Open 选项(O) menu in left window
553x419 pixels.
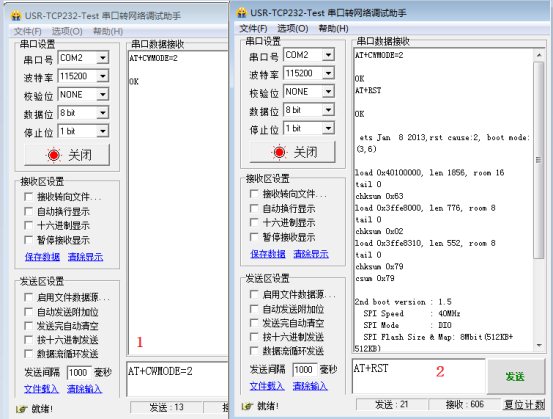coord(67,31)
